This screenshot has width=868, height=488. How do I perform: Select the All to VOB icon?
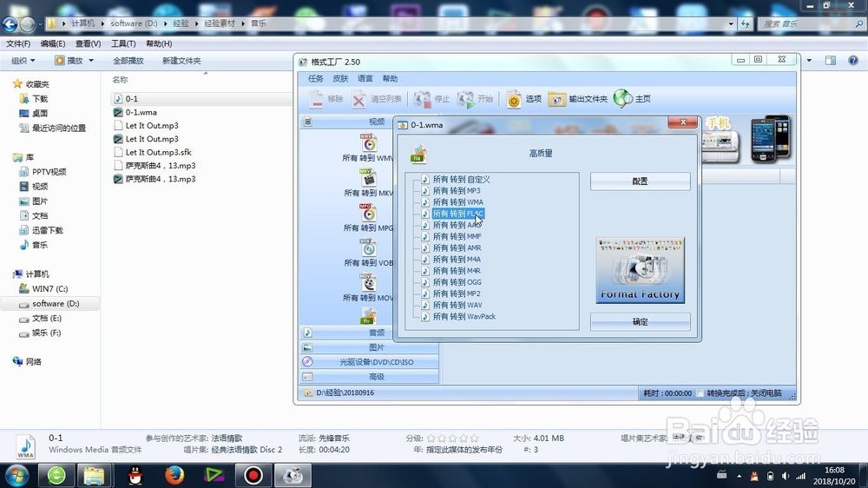click(369, 247)
